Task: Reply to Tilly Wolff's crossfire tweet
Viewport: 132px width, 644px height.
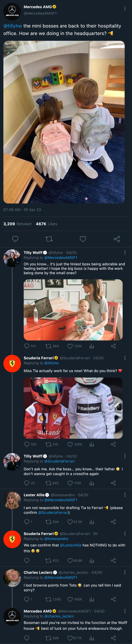Action: click(27, 483)
